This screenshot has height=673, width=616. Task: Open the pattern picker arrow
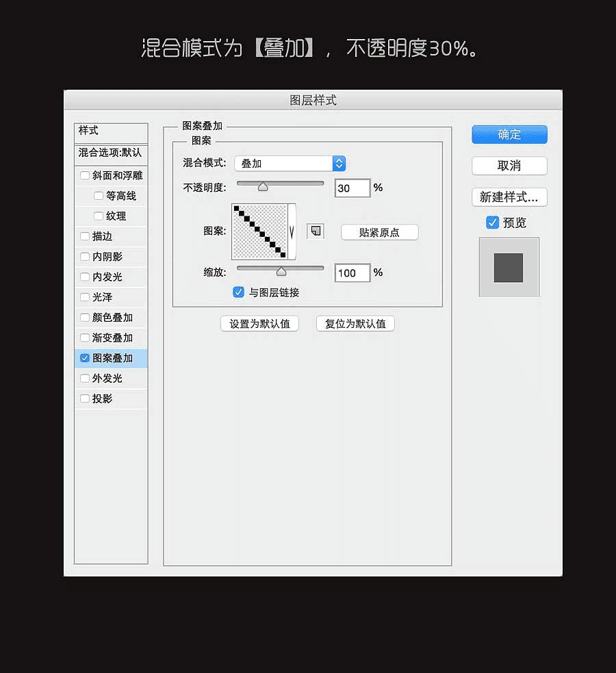[292, 232]
